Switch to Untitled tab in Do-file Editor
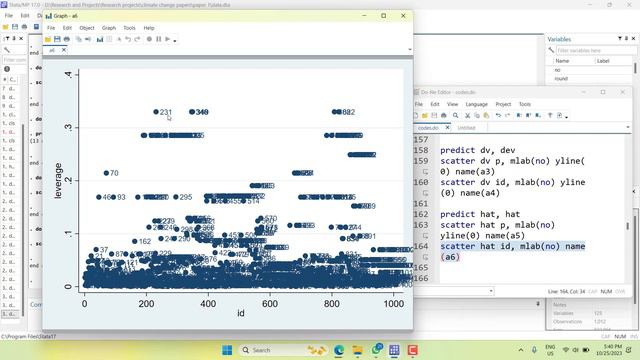The image size is (640, 360). tap(467, 128)
